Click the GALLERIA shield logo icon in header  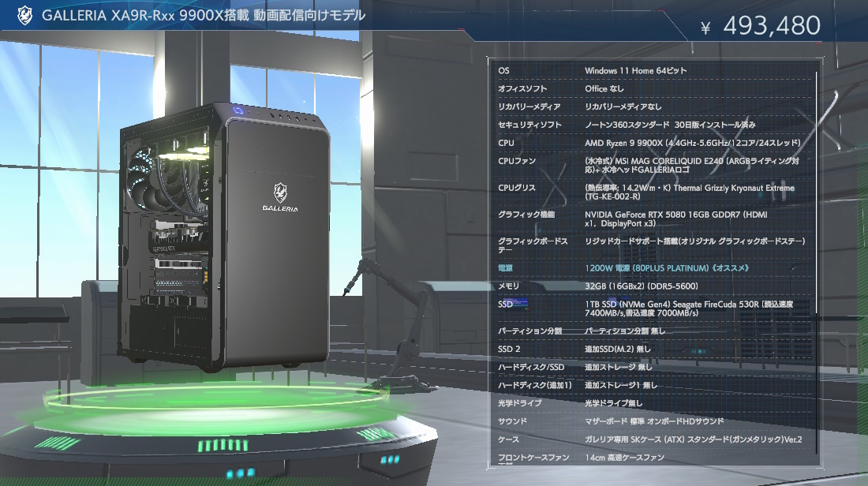point(25,16)
